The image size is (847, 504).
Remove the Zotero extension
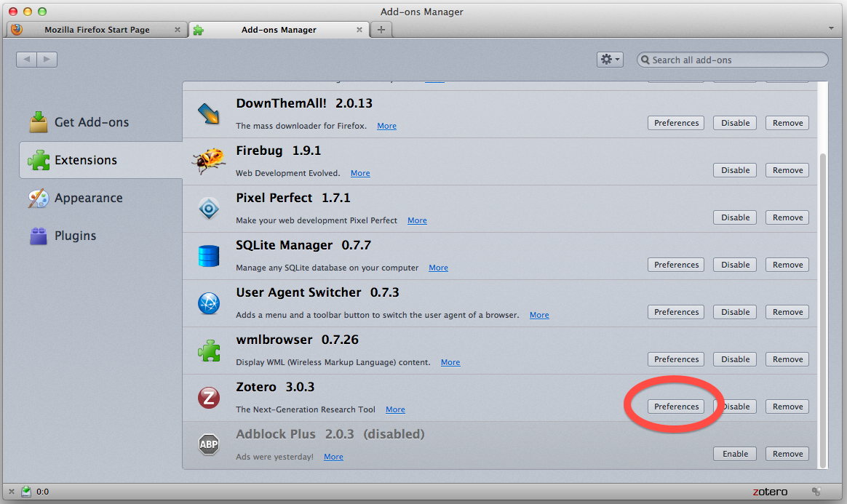coord(787,407)
